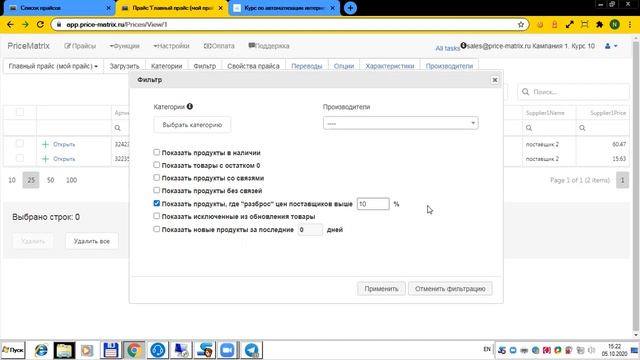Set page size to 50

(x=51, y=180)
